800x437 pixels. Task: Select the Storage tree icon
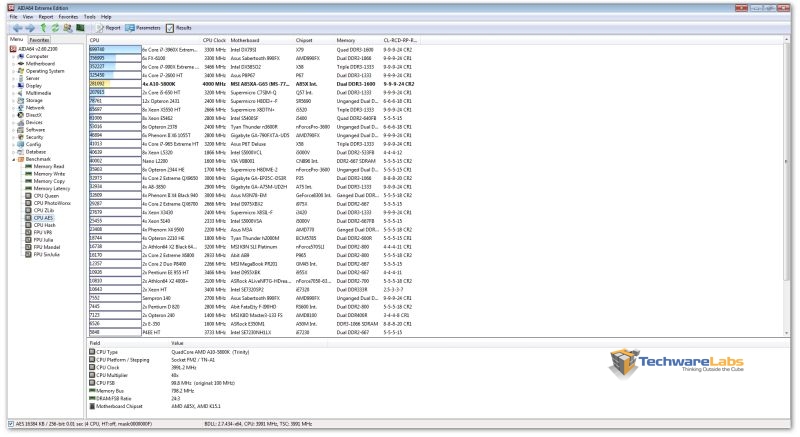tap(21, 100)
